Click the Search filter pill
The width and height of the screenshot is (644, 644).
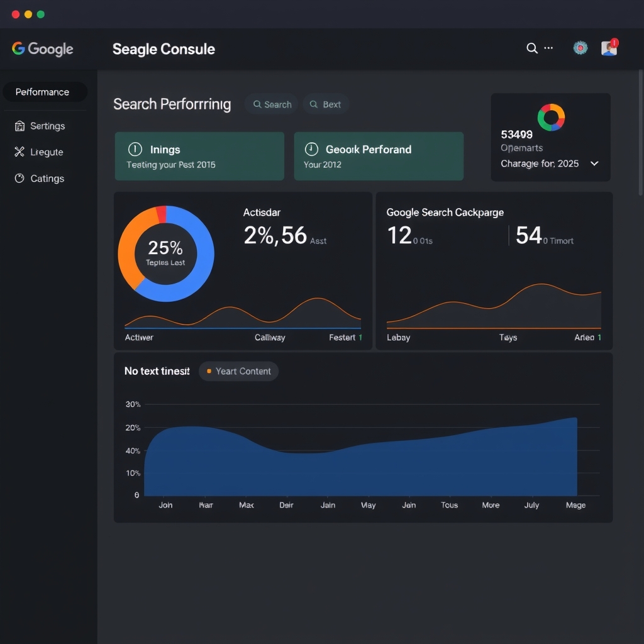click(x=272, y=104)
